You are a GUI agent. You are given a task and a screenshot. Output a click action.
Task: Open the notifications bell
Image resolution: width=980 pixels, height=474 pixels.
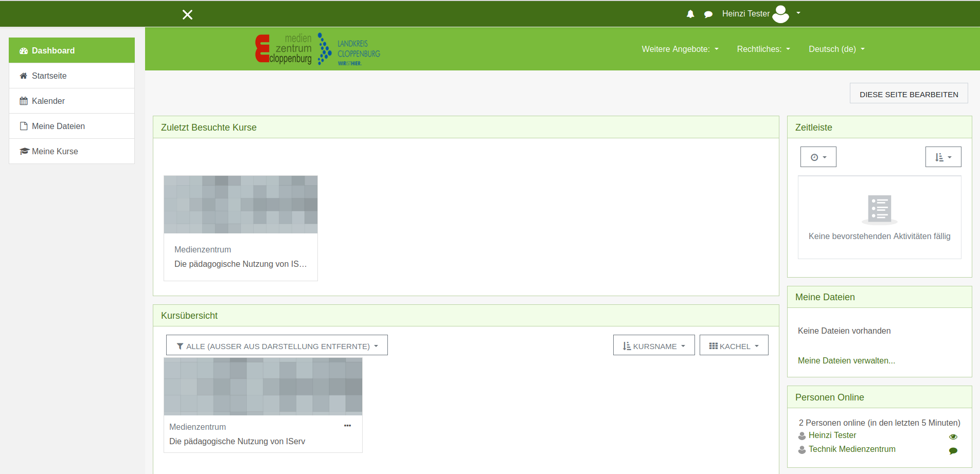point(690,14)
